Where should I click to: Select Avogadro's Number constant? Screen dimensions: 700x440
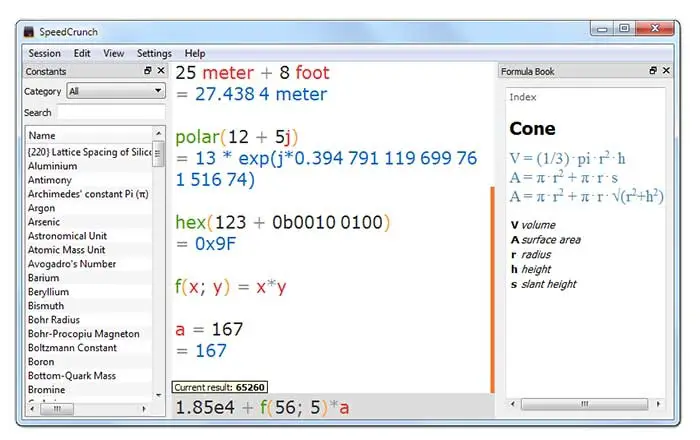coord(89,264)
